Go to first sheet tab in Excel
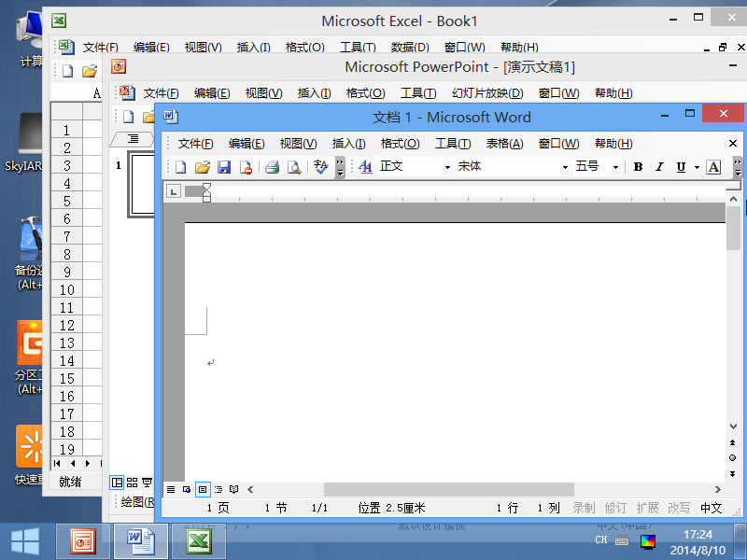This screenshot has width=747, height=560. (x=57, y=463)
